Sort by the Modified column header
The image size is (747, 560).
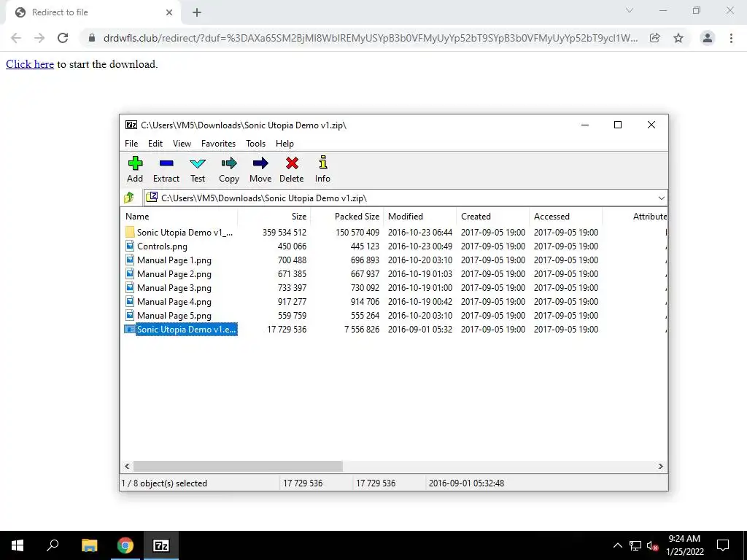[419, 216]
